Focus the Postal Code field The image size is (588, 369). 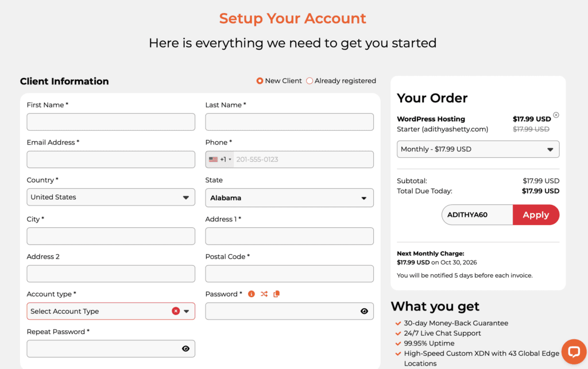(289, 274)
